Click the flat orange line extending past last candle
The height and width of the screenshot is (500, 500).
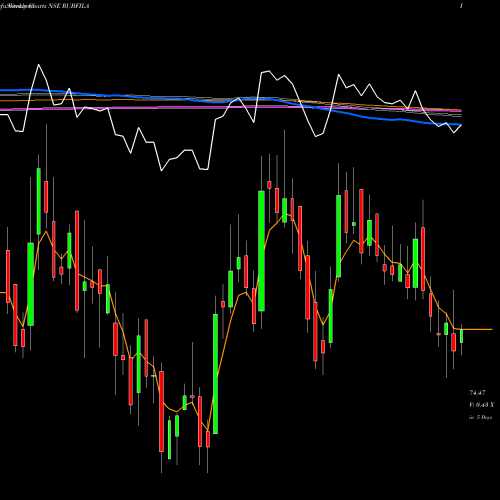[478, 329]
